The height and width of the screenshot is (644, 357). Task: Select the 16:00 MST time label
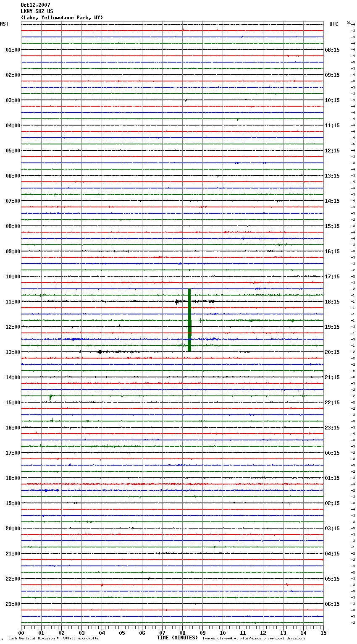tap(13, 428)
